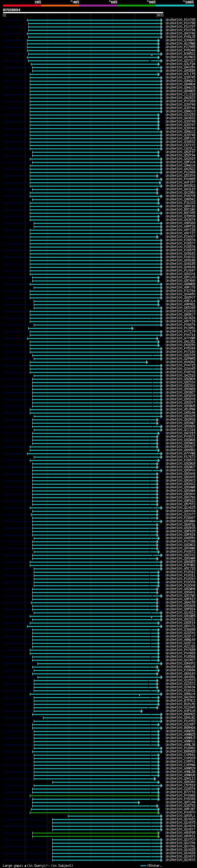Select hit label UniRef100_P32764
The image size is (197, 868).
[180, 291]
